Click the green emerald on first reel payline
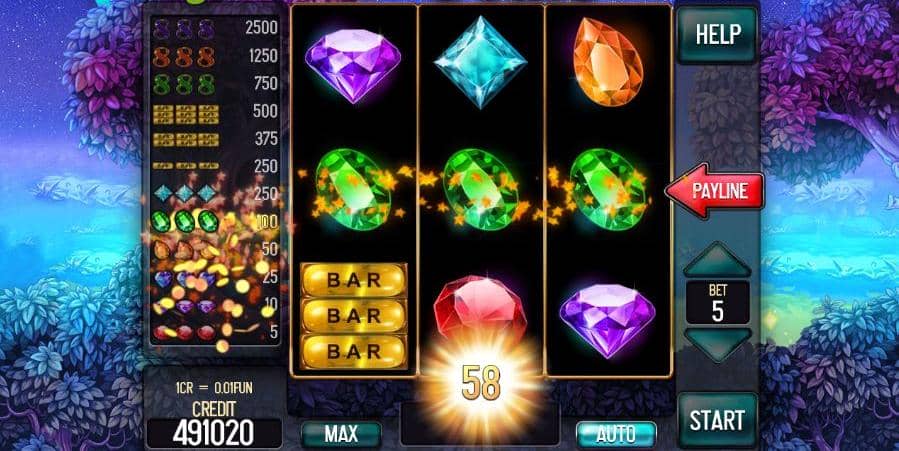Image resolution: width=899 pixels, height=451 pixels. [x=353, y=189]
